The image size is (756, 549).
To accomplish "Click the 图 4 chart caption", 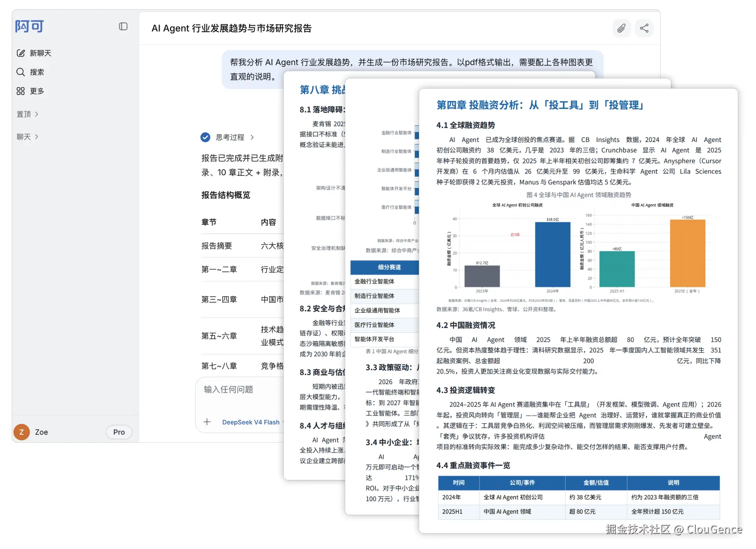I will click(x=579, y=195).
